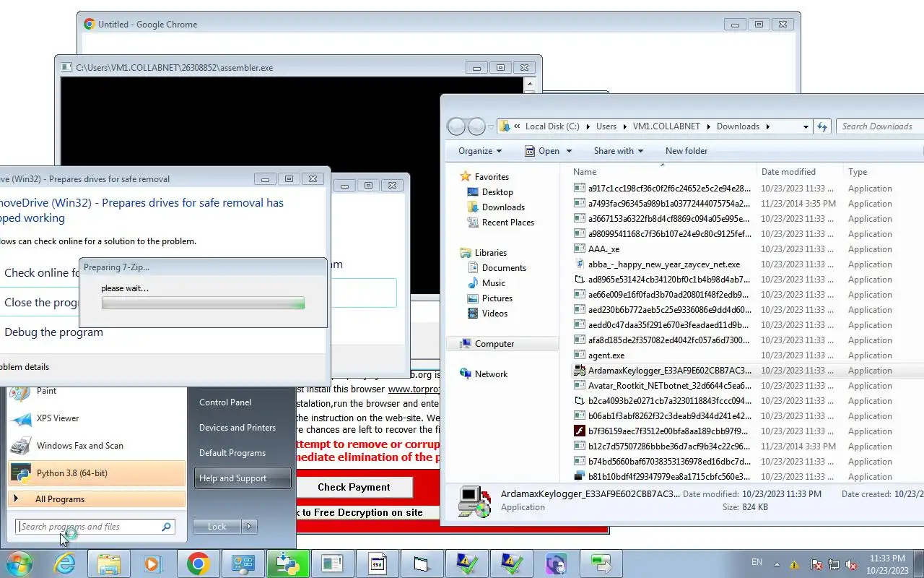Open the Windows Explorer taskbar icon
Image resolution: width=924 pixels, height=578 pixels.
[x=109, y=564]
